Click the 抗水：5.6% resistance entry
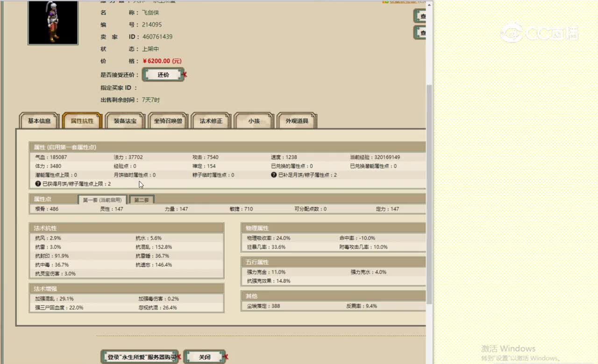Screen dimensions: 598x364 pyautogui.click(x=149, y=238)
